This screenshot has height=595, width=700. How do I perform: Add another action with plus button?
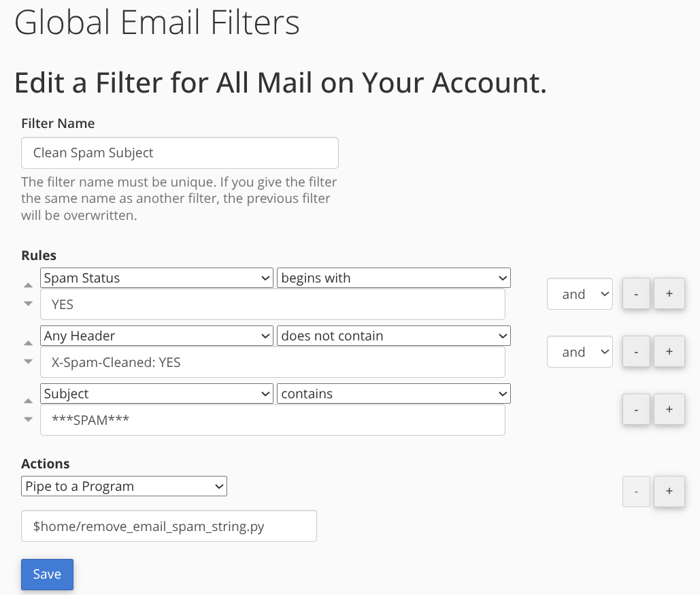tap(669, 492)
